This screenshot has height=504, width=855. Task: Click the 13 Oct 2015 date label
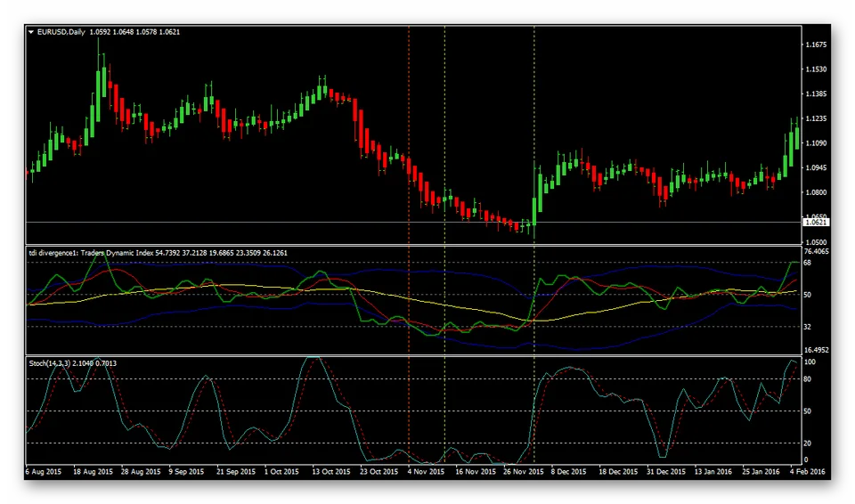[x=331, y=471]
